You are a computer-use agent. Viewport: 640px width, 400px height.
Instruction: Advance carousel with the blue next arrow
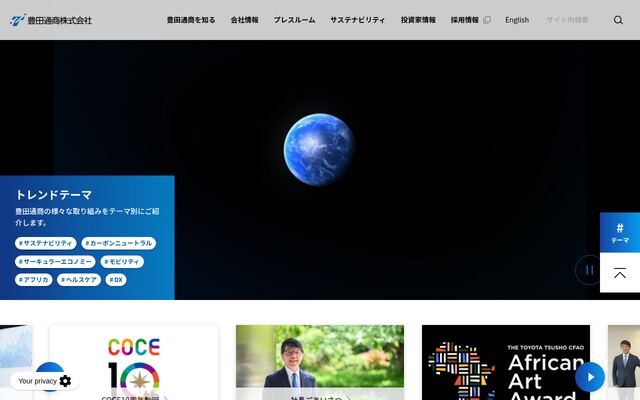[x=590, y=377]
